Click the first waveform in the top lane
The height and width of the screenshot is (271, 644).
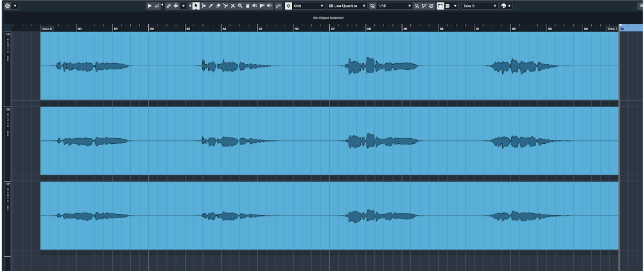pos(93,66)
